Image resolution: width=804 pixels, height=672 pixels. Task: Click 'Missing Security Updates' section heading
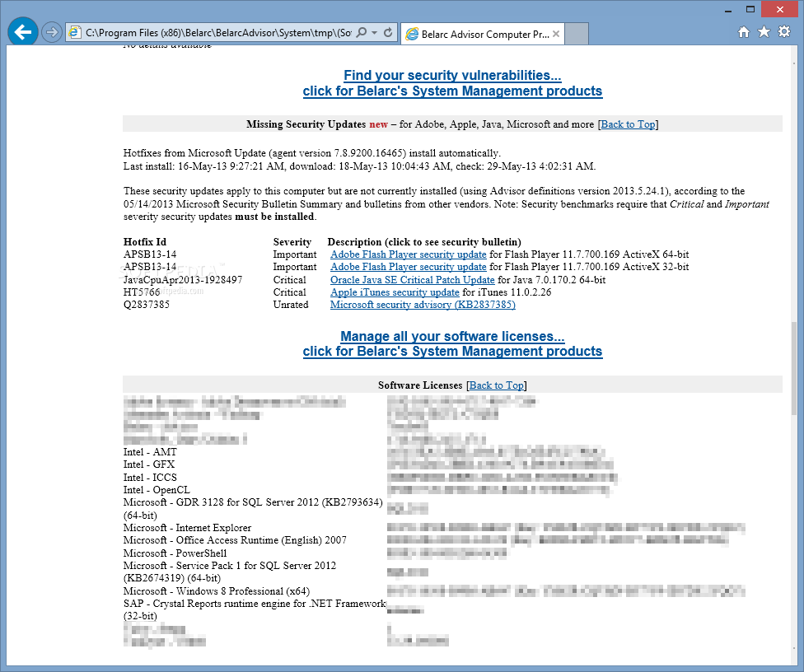[x=306, y=124]
